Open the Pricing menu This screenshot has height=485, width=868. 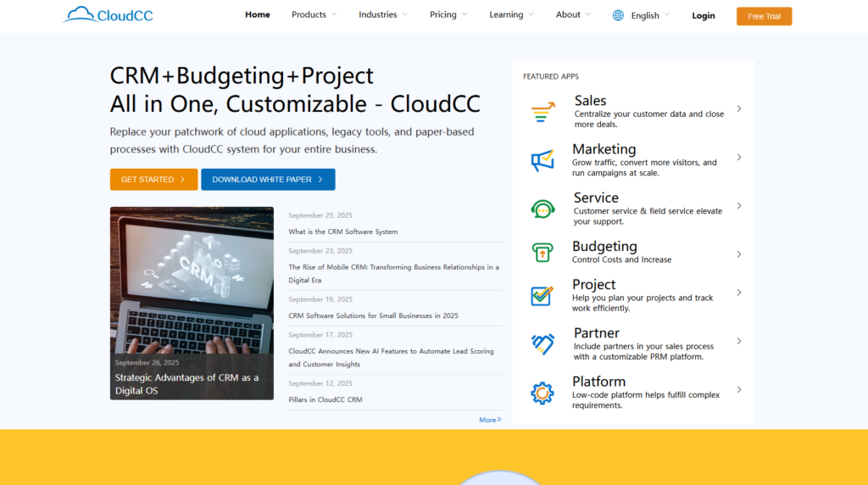pyautogui.click(x=449, y=14)
